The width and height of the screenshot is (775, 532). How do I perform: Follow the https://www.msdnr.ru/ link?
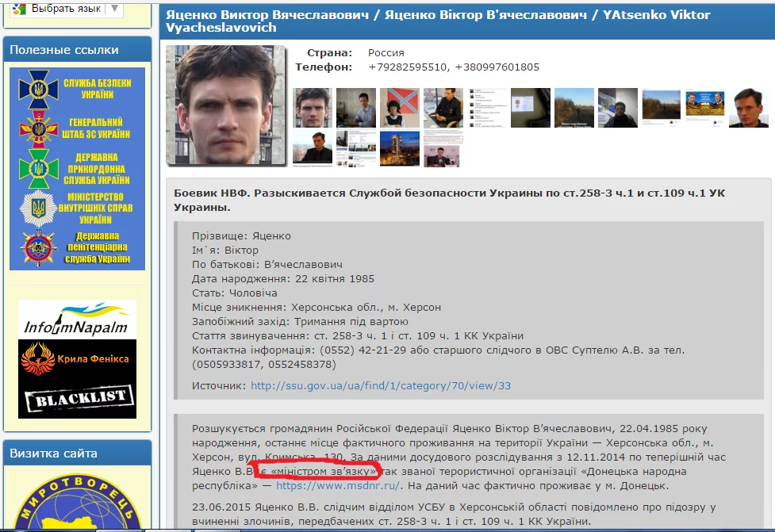(x=338, y=485)
